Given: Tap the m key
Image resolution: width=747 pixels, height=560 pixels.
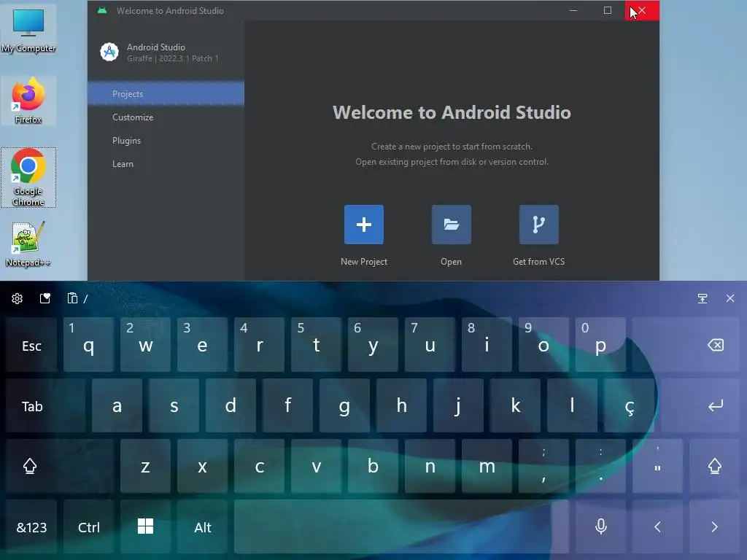Looking at the screenshot, I should coord(487,466).
